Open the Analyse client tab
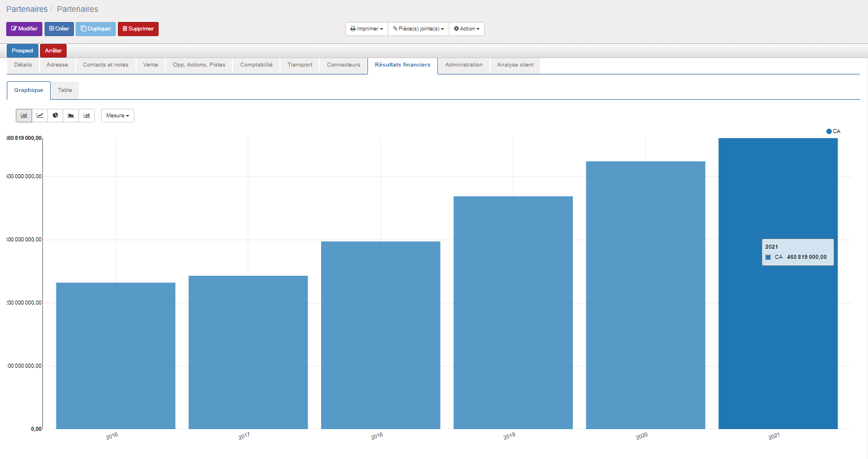The width and height of the screenshot is (868, 459). click(x=515, y=65)
